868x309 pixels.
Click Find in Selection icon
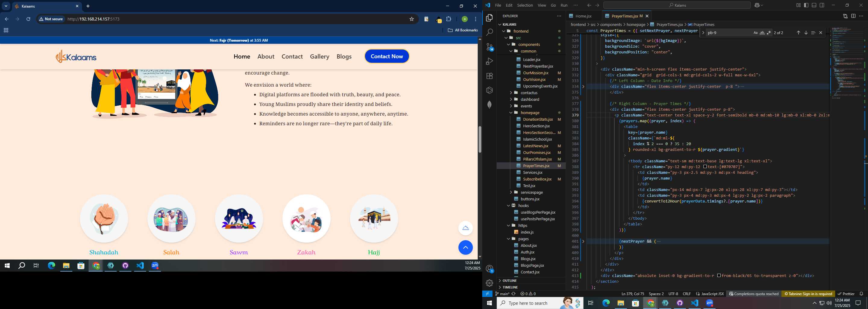click(x=813, y=33)
